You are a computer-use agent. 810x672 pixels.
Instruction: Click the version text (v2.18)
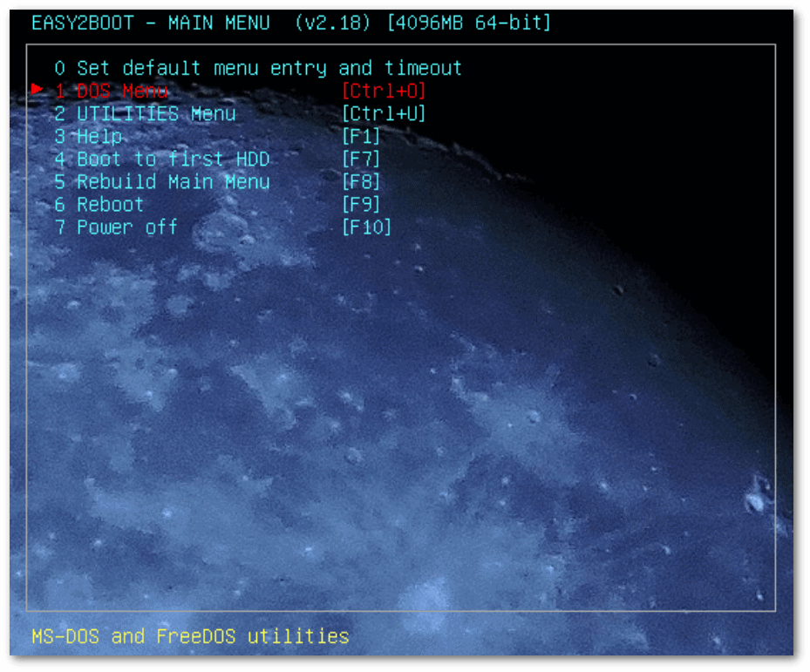coord(332,24)
